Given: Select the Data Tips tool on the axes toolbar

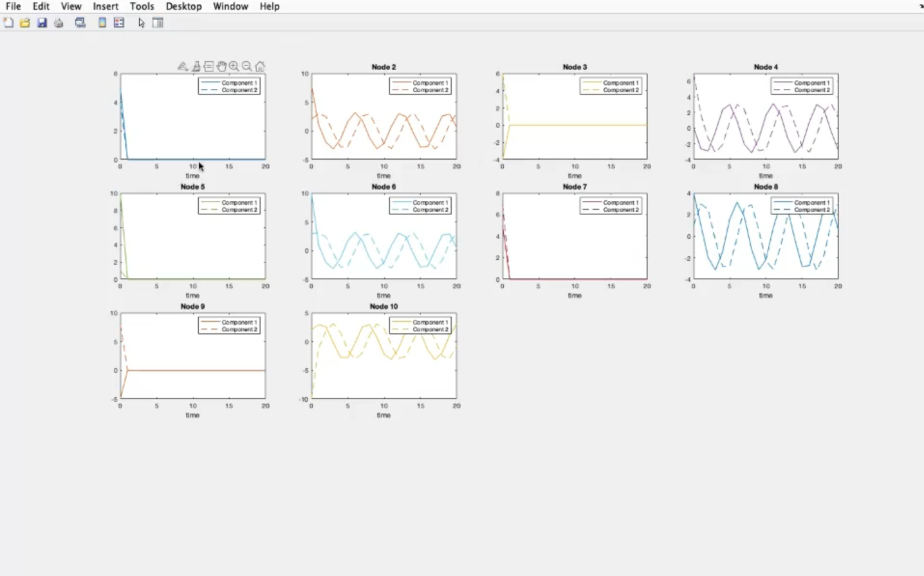Looking at the screenshot, I should pos(208,66).
